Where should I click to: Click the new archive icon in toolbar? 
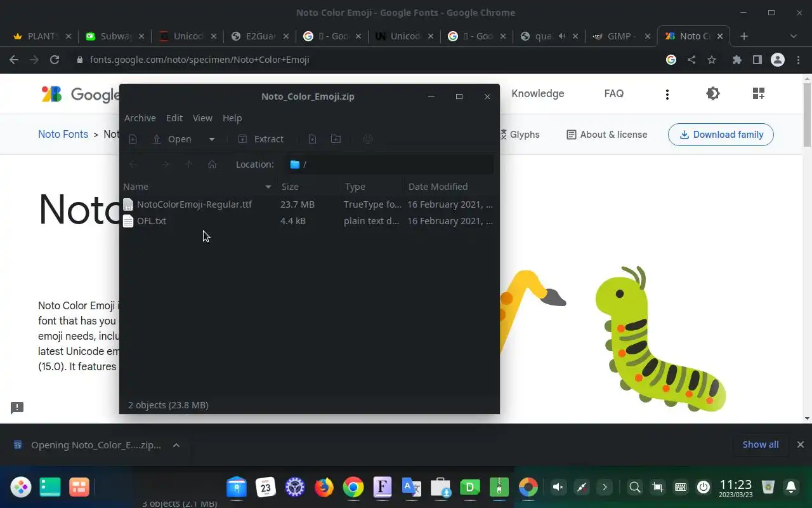point(133,139)
